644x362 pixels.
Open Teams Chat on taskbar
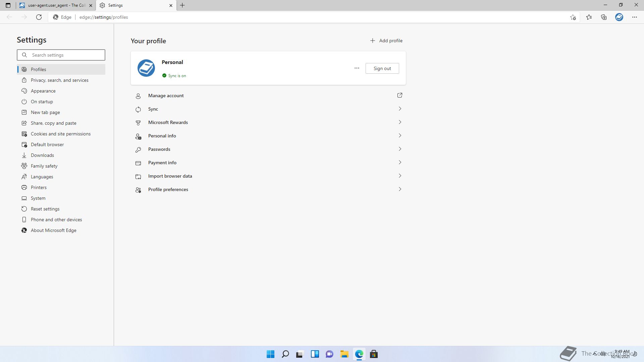[x=329, y=354]
